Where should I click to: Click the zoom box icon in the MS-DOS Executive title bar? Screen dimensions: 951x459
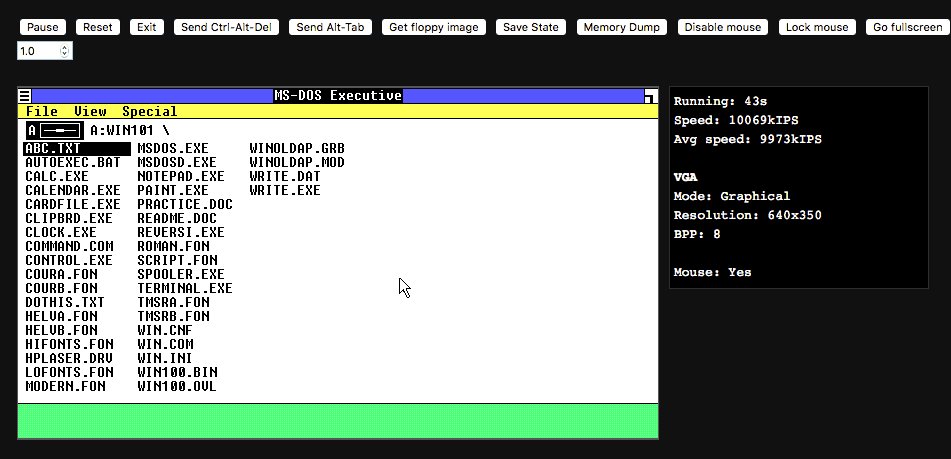click(x=651, y=96)
